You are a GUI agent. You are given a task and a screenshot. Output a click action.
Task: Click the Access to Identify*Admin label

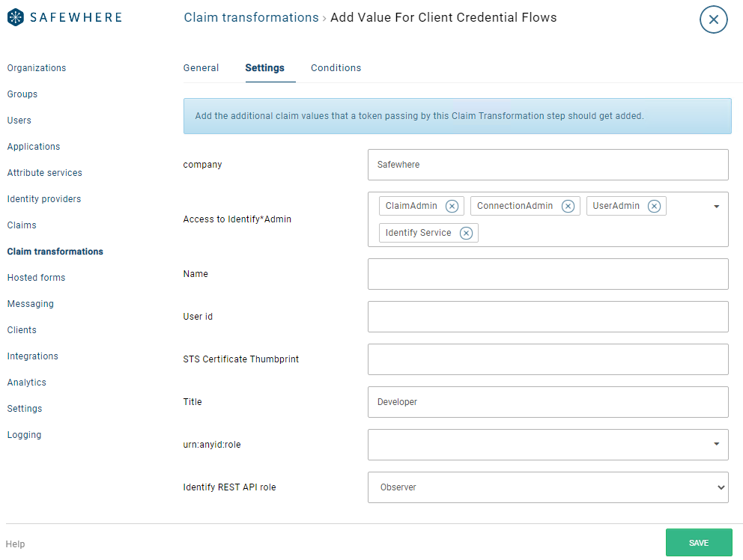(237, 219)
